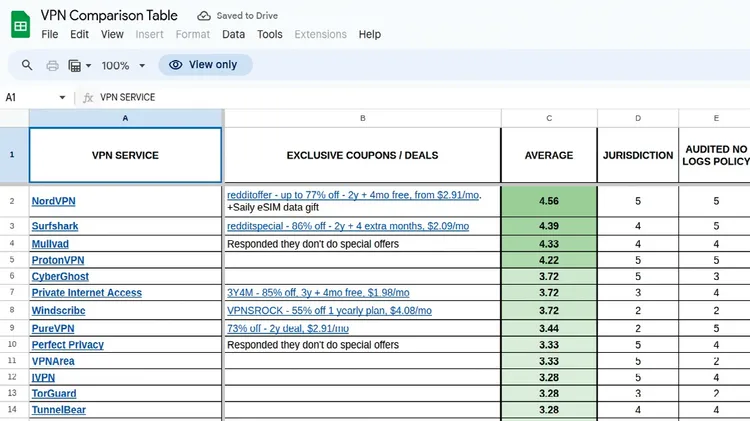Image resolution: width=750 pixels, height=421 pixels.
Task: Select column B header
Action: point(363,118)
